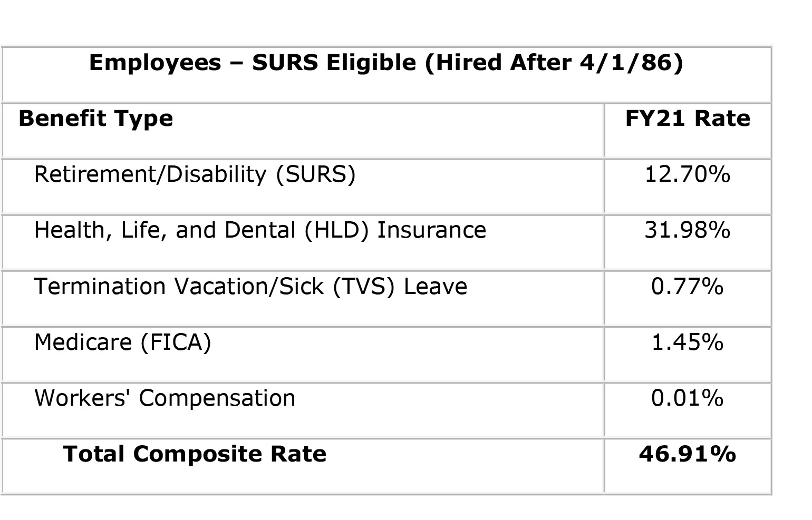Select the 46.91% total rate value
The image size is (812, 520).
[x=688, y=454]
